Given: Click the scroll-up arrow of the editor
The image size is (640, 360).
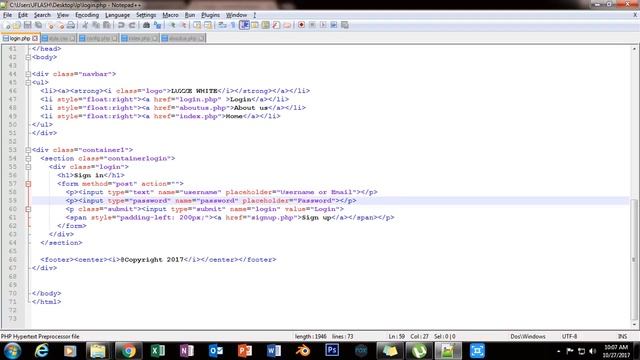Looking at the screenshot, I should (634, 49).
